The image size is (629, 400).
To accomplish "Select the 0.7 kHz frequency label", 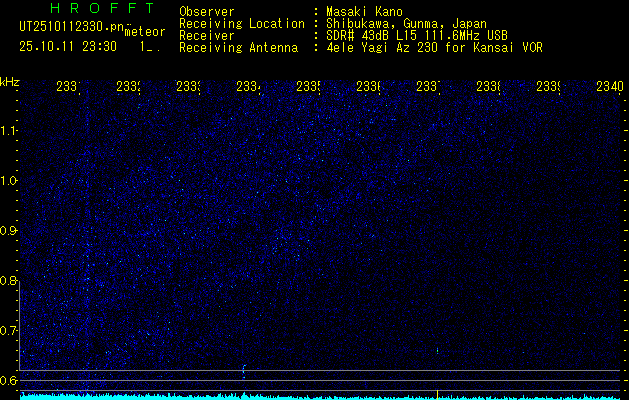I will pos(9,330).
